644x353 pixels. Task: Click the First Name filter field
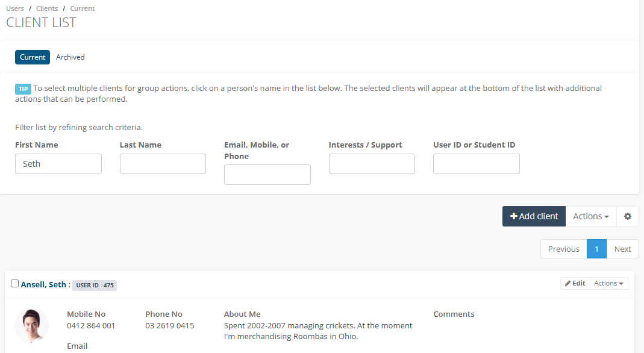[58, 164]
